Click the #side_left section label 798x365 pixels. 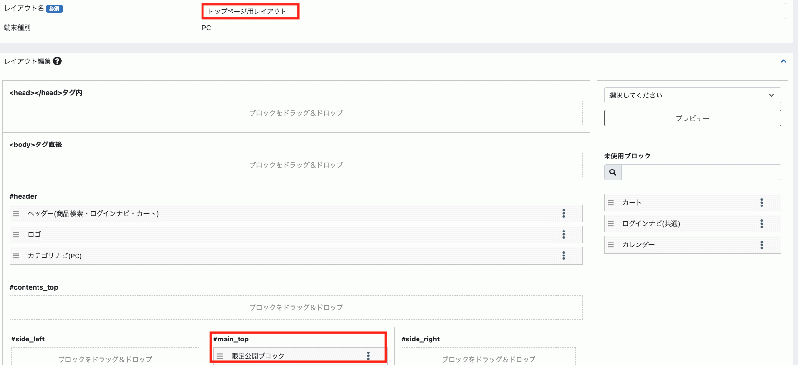(28, 339)
